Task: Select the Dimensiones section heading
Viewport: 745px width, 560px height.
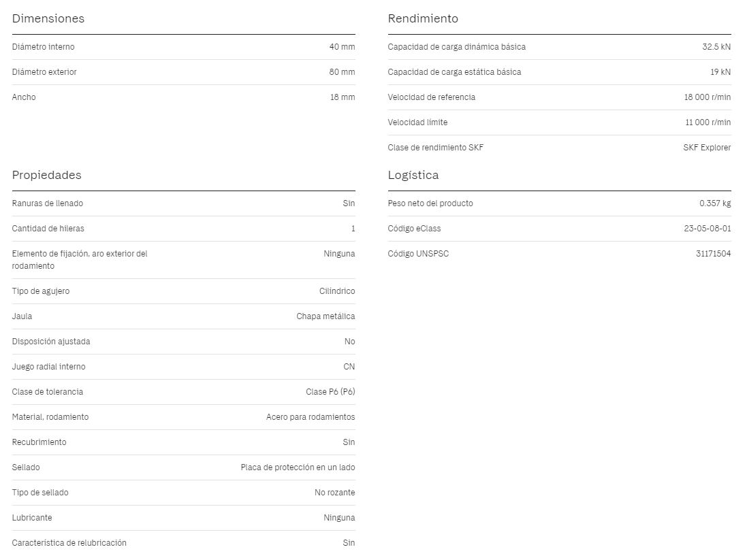Action: (x=48, y=18)
